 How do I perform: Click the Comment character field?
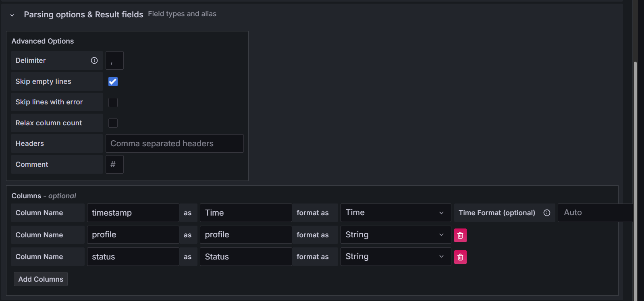(114, 164)
